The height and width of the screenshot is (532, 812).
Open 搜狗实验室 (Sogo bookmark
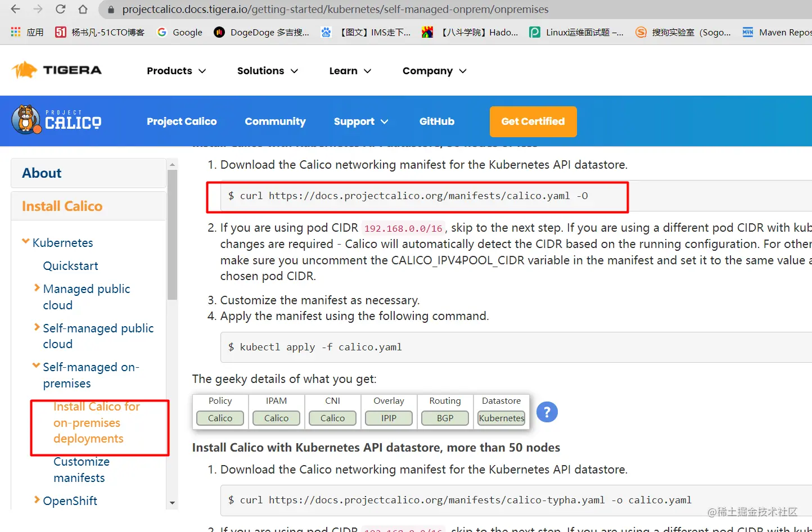click(683, 32)
